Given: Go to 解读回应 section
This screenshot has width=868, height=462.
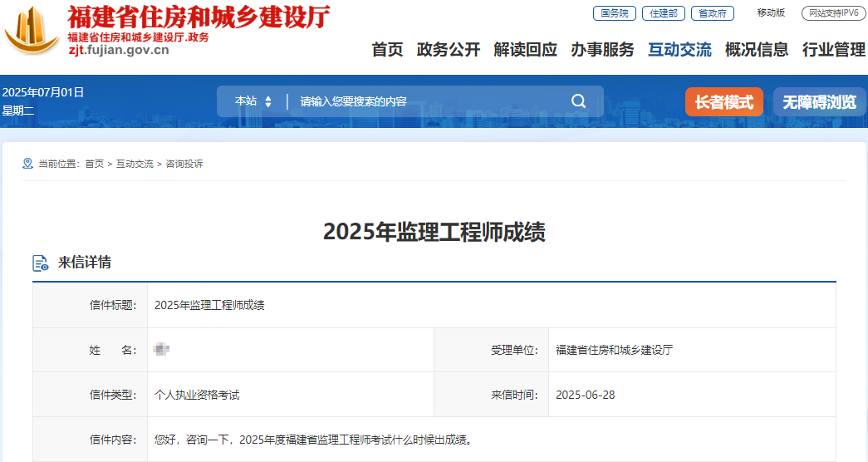Looking at the screenshot, I should 525,50.
